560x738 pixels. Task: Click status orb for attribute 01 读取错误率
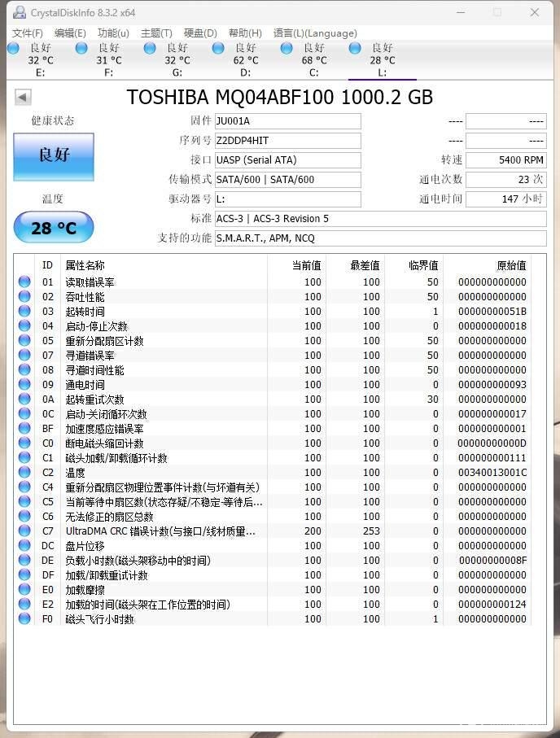(x=24, y=282)
